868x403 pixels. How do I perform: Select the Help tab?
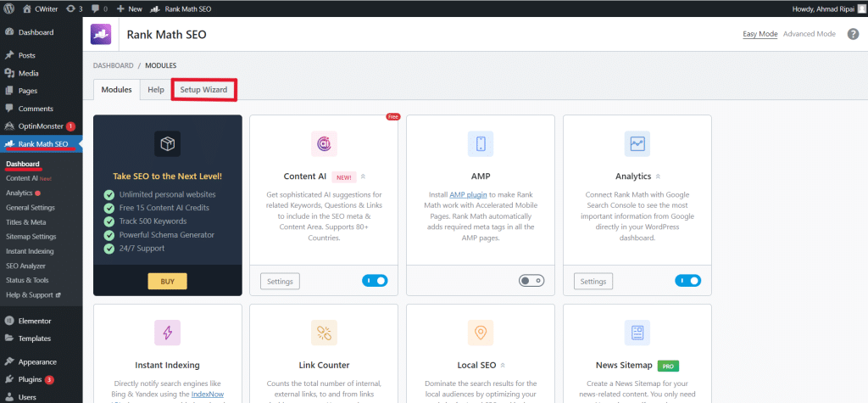[156, 90]
